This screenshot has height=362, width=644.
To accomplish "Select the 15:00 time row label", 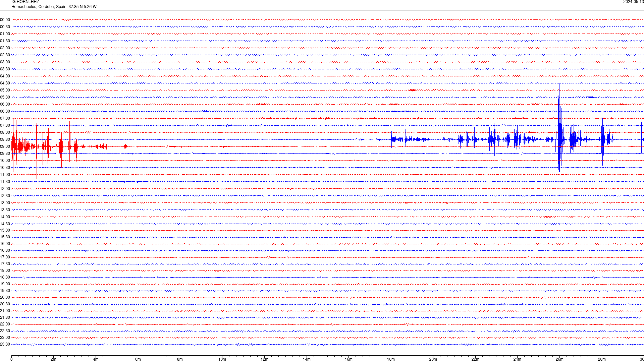I will pyautogui.click(x=5, y=230).
